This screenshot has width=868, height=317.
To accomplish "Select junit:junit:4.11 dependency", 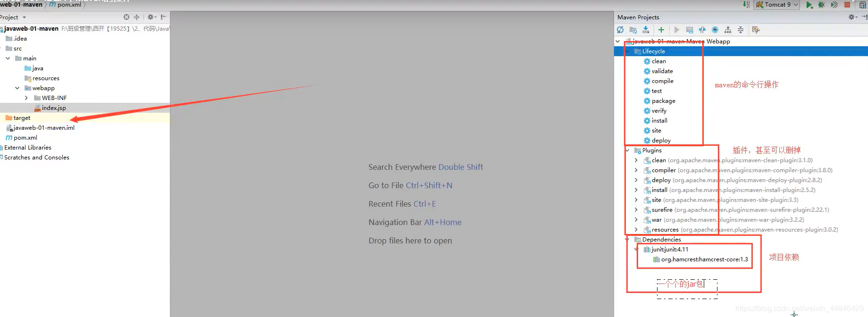I will click(x=666, y=250).
